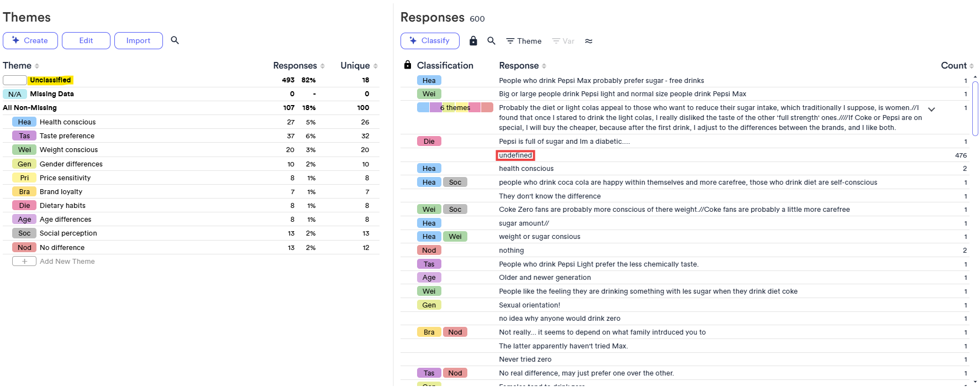Screen dimensions: 980x391
Task: Select the Hea tag on 'health conscious' response
Action: coord(429,168)
